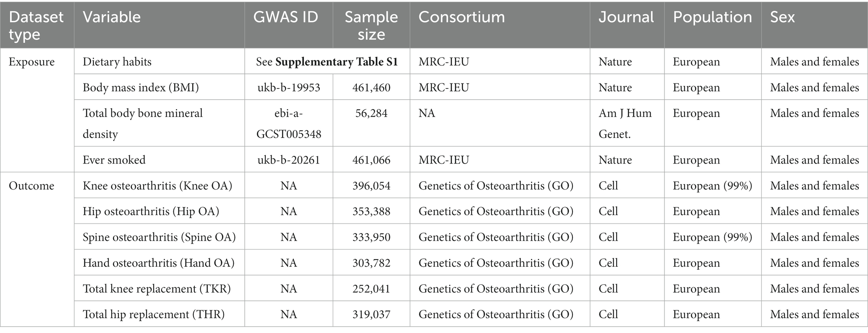Select the GWAS ID header cell
868x333 pixels.
point(289,25)
